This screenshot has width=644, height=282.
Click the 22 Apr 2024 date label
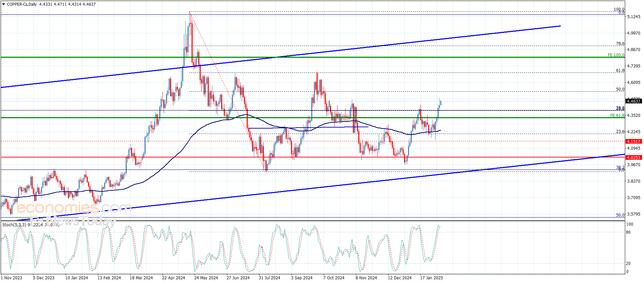click(x=173, y=278)
